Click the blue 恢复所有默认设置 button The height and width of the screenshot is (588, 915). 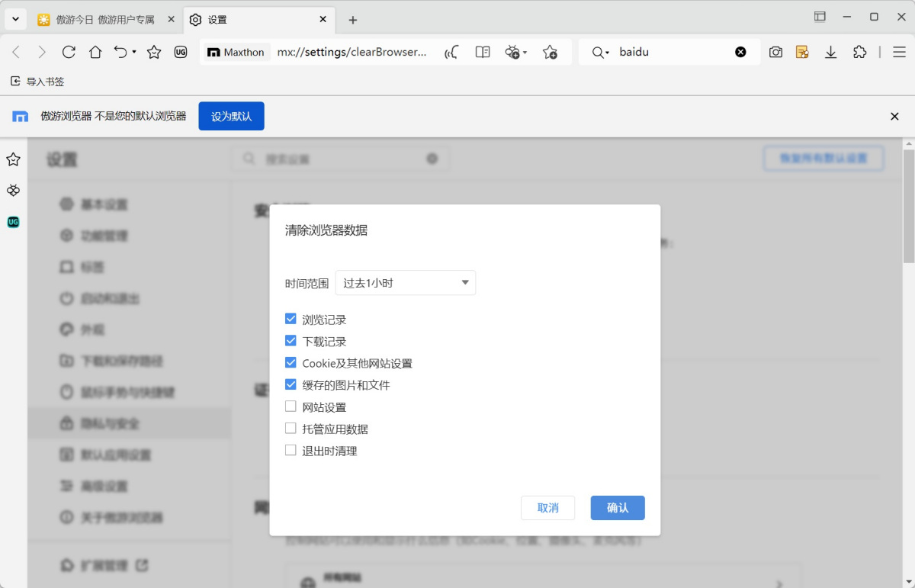coord(823,158)
